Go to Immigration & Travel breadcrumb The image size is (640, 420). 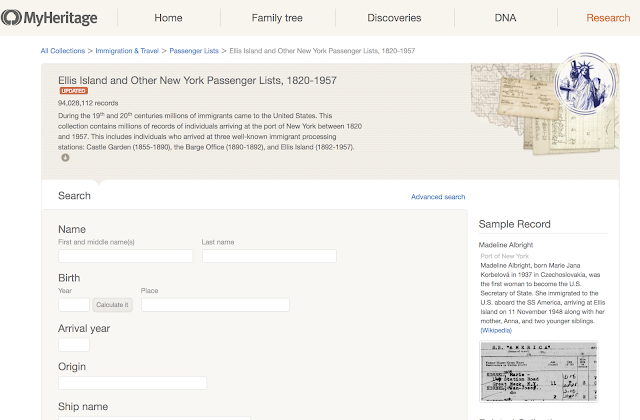pos(127,51)
